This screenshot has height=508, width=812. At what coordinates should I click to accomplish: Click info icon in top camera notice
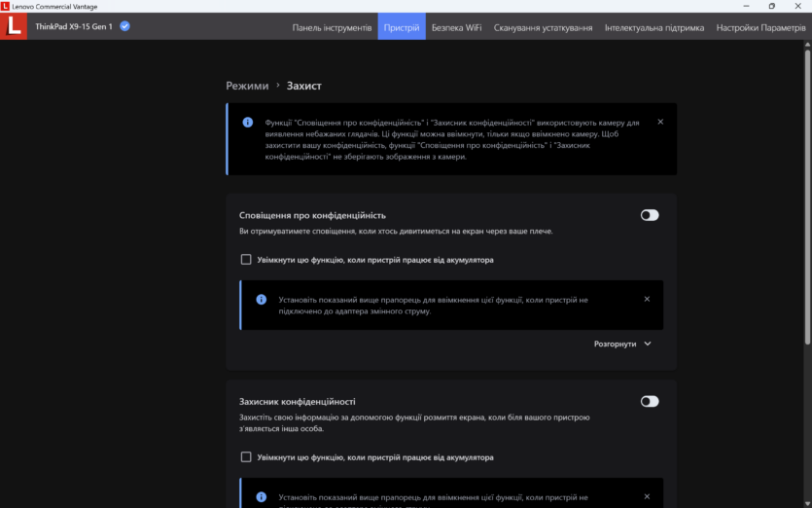point(248,123)
